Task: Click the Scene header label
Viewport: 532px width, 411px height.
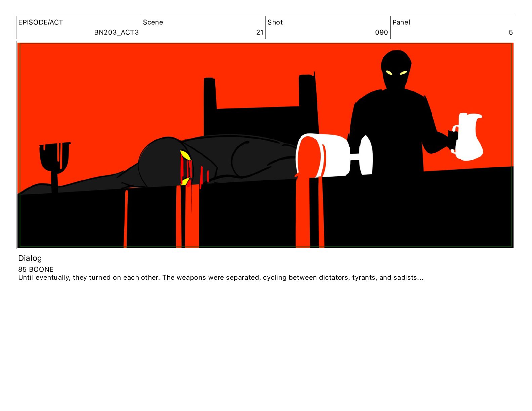Action: (153, 22)
